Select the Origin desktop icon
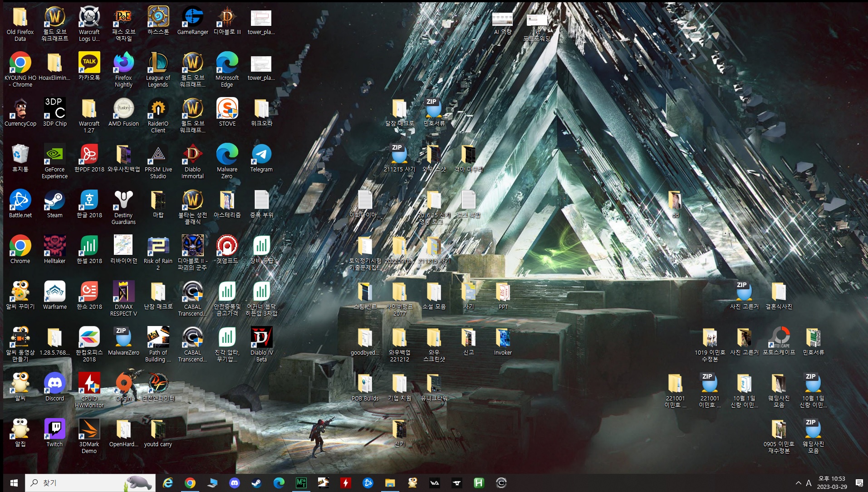Screen dimensions: 868x492 coord(123,387)
